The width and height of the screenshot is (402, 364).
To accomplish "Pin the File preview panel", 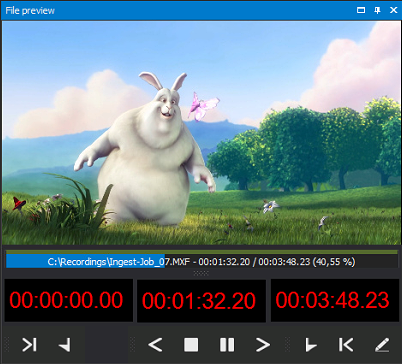I will 377,10.
